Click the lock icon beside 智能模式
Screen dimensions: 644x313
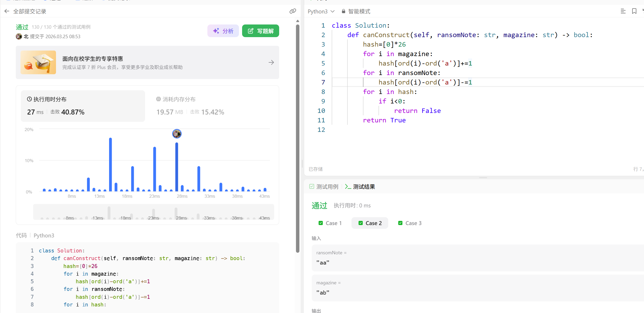(343, 11)
